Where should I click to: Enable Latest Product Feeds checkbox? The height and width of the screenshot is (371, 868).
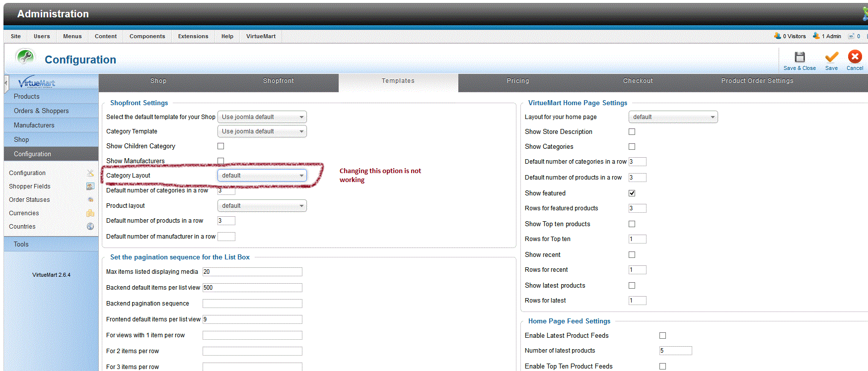[663, 336]
